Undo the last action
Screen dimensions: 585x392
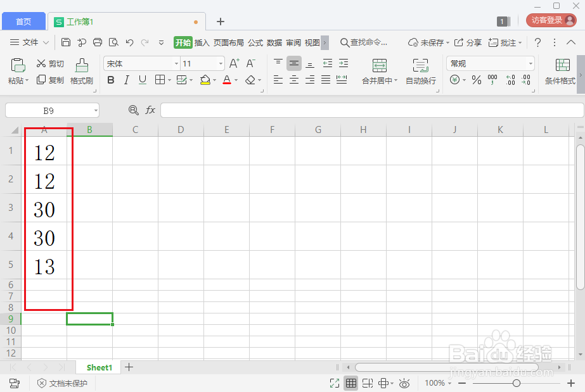[129, 42]
